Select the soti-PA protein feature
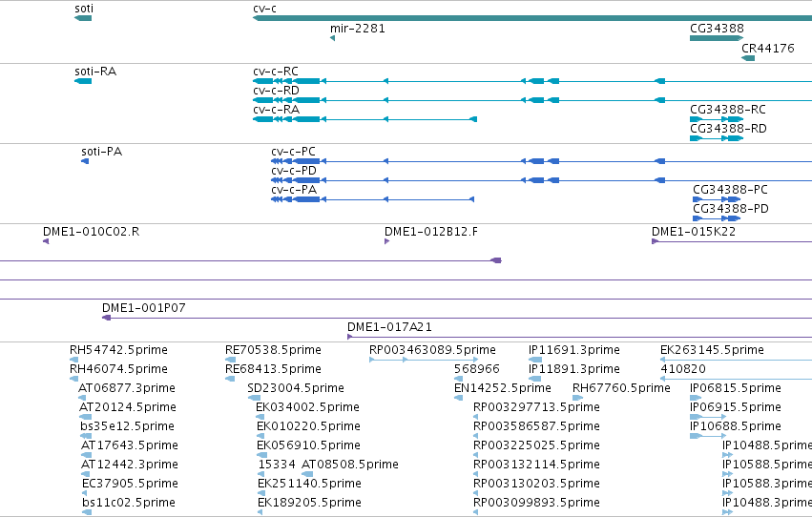 pyautogui.click(x=85, y=161)
